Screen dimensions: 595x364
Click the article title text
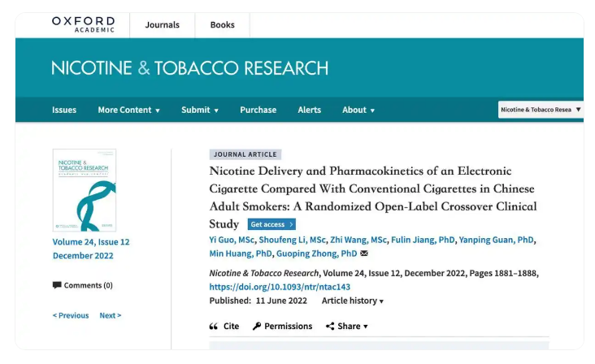(x=373, y=197)
